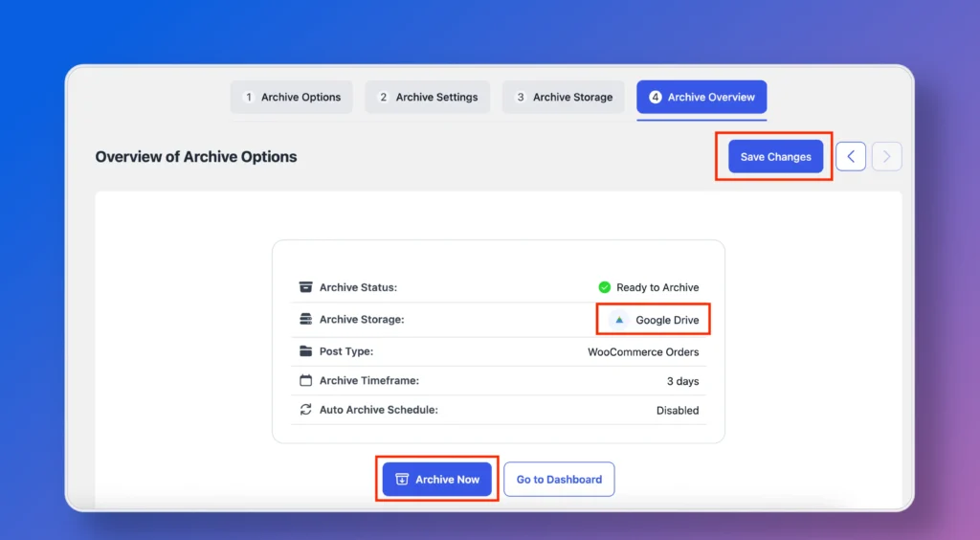Screen dimensions: 980x540
Task: Select the 'Google Drive' storage value
Action: coord(667,320)
